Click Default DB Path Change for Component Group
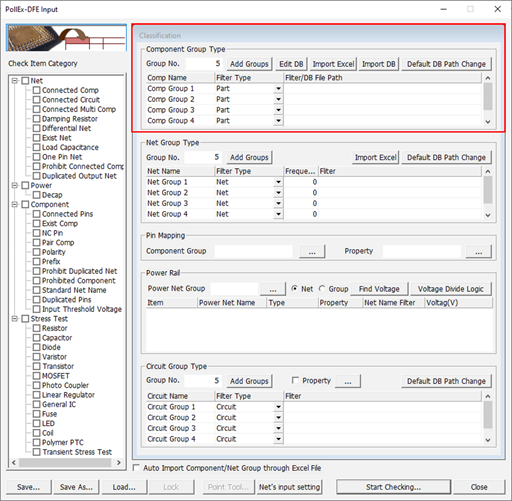The width and height of the screenshot is (512, 501). pos(446,64)
